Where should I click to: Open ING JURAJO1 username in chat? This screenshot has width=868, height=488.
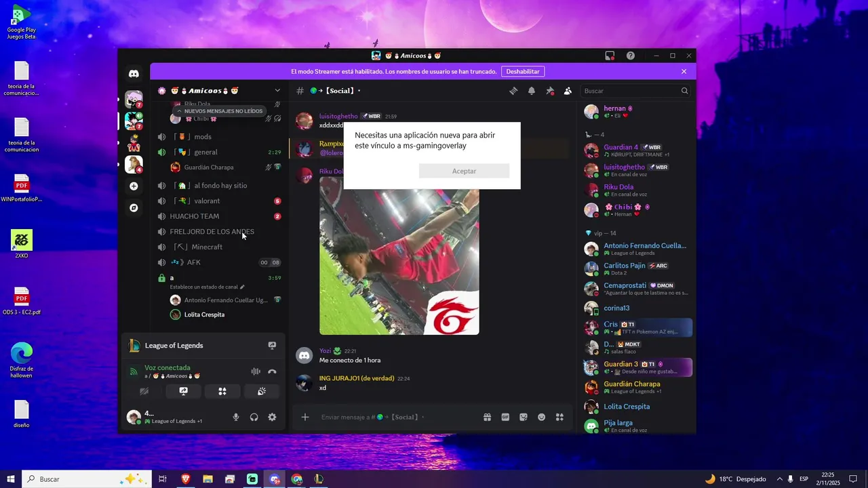tap(357, 378)
